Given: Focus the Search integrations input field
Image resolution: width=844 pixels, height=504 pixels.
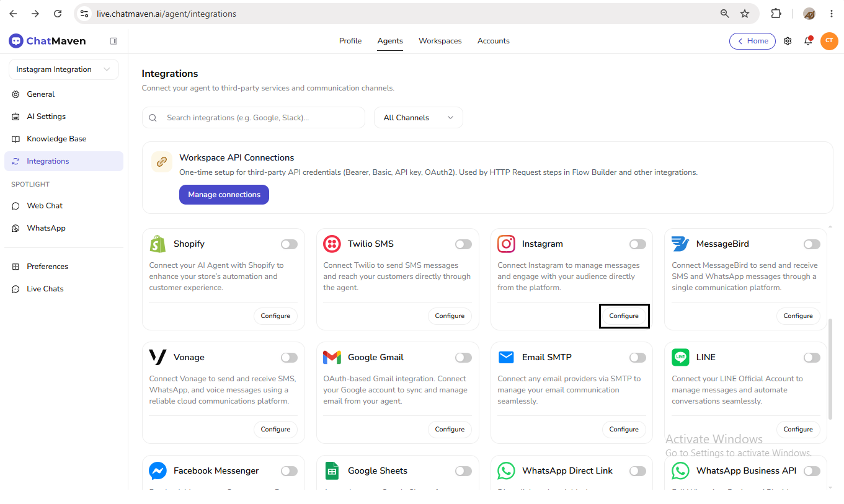Looking at the screenshot, I should coord(254,118).
